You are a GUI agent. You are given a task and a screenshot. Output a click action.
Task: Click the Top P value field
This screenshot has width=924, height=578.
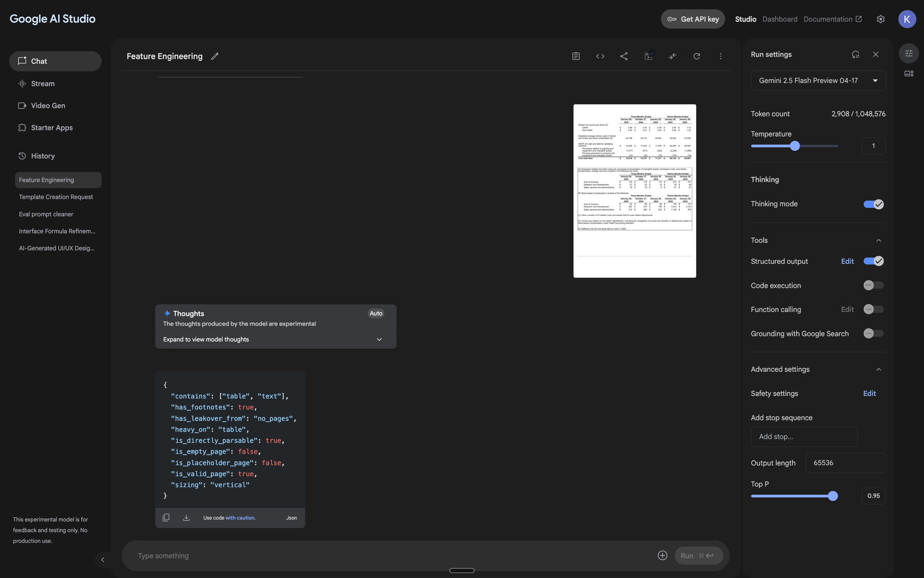[x=873, y=496]
